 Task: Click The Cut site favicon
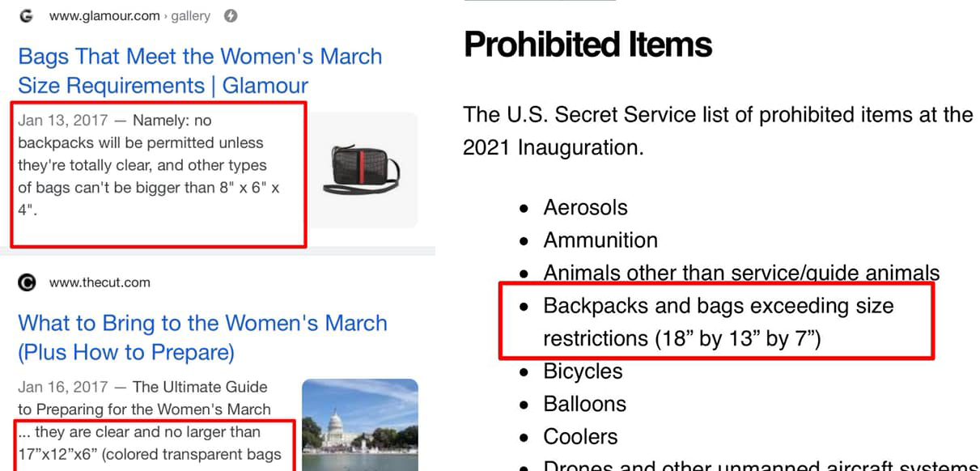(27, 282)
